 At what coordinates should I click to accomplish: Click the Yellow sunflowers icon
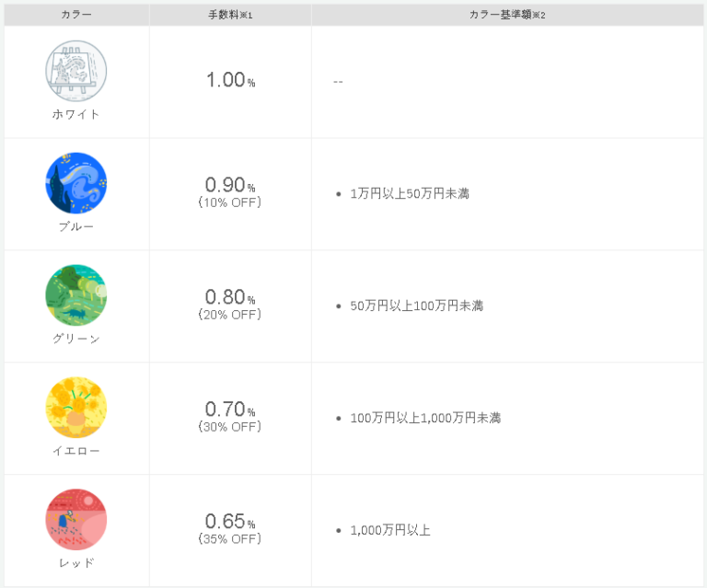pos(76,408)
